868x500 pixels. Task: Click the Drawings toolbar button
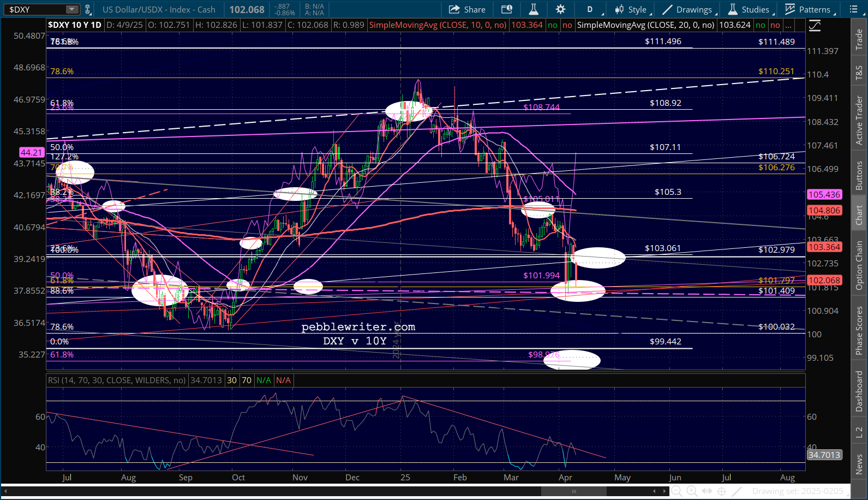click(687, 9)
